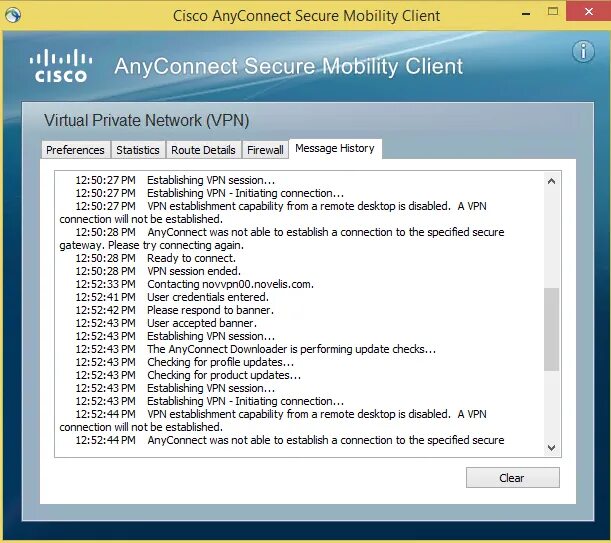
Task: Click the message history scrollbar thumb
Action: tap(551, 330)
